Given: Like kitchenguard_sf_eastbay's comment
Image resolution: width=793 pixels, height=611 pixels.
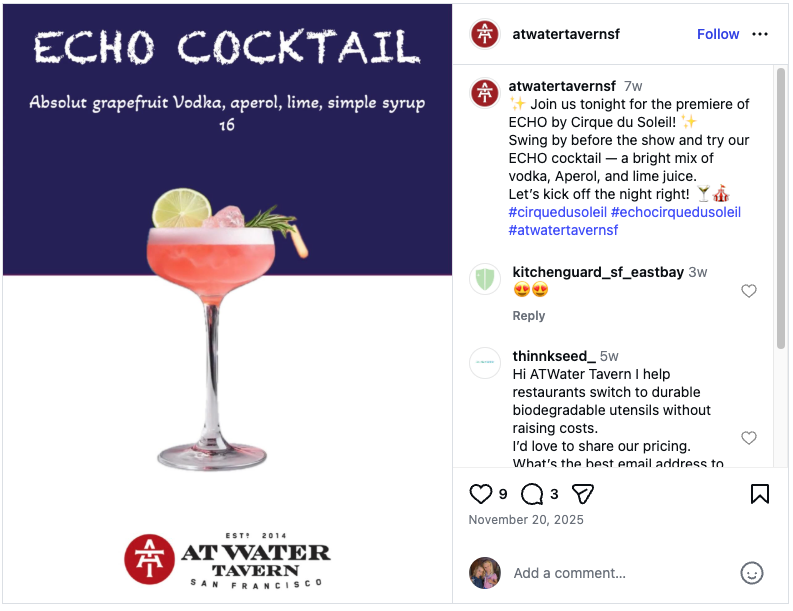Looking at the screenshot, I should click(x=748, y=291).
